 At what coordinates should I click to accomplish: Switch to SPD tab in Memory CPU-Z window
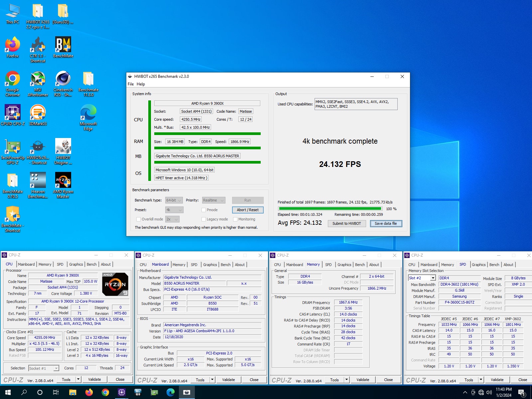pos(328,265)
